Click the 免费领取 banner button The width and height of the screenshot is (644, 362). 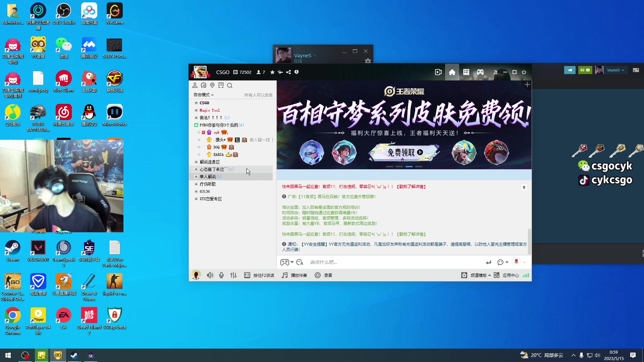pyautogui.click(x=404, y=153)
